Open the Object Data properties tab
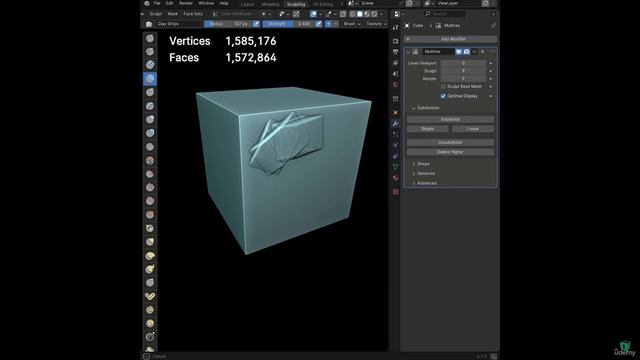Image resolution: width=640 pixels, height=360 pixels. [x=395, y=167]
